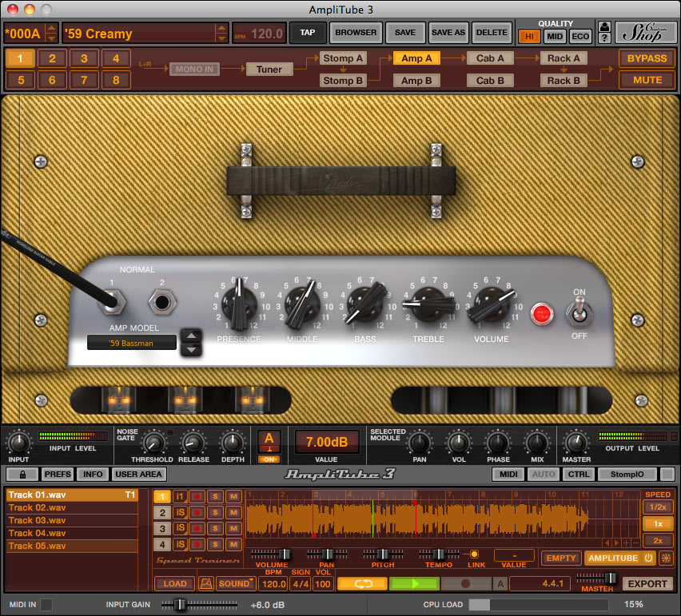Click the IS input button on track 2

180,512
